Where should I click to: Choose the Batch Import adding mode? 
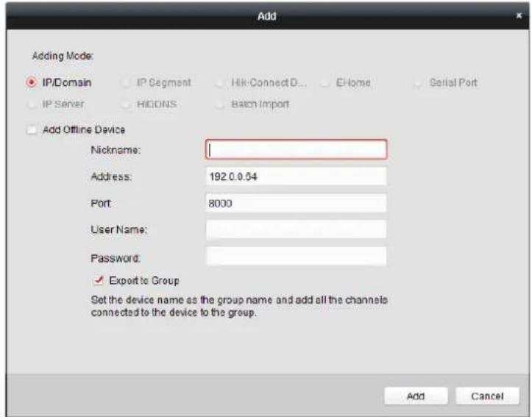219,104
